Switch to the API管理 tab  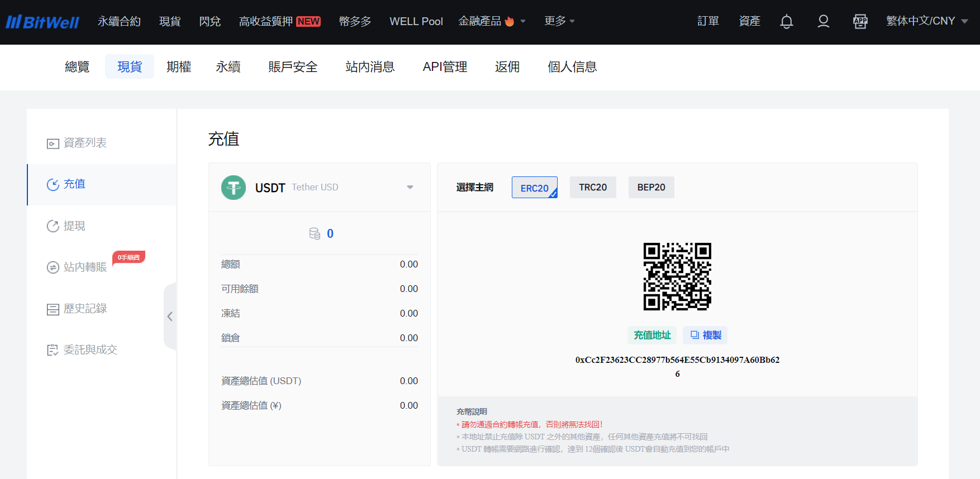(445, 67)
